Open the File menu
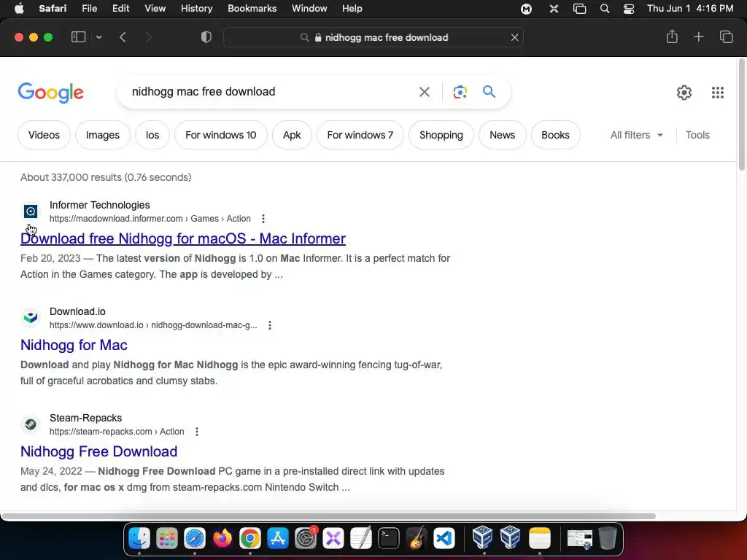Screen dimensions: 747x560 (x=89, y=9)
